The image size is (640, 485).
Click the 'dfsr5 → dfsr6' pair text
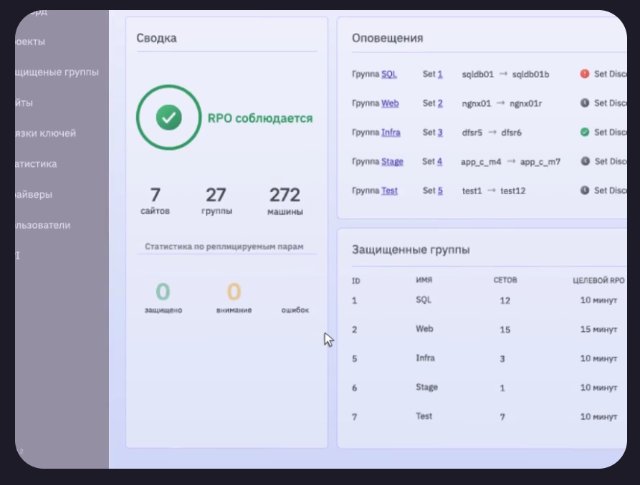pyautogui.click(x=491, y=133)
